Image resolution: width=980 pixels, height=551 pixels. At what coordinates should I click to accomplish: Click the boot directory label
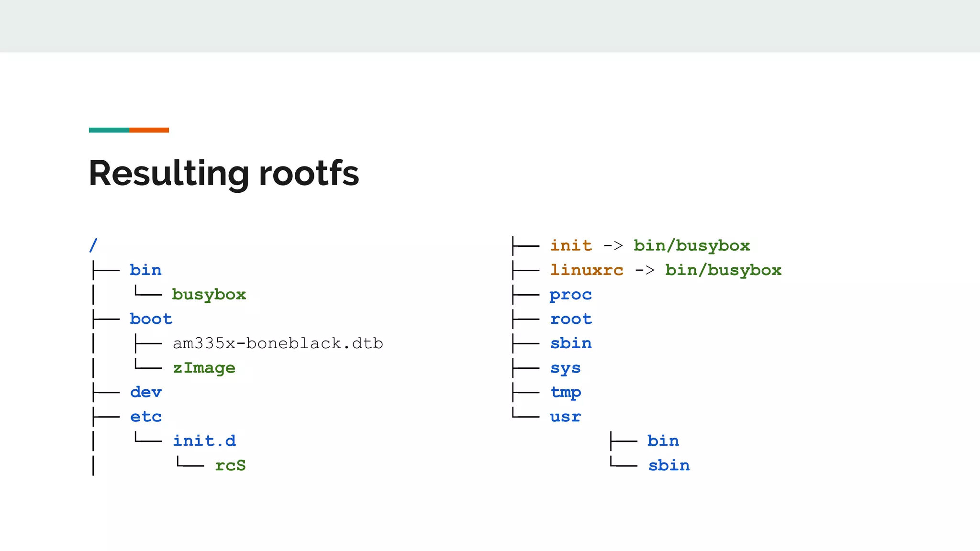[151, 319]
